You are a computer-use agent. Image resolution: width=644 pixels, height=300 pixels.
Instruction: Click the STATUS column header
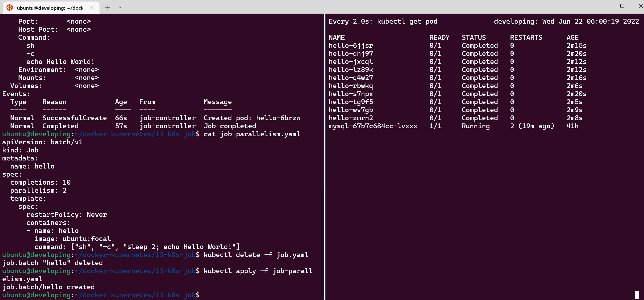[474, 38]
